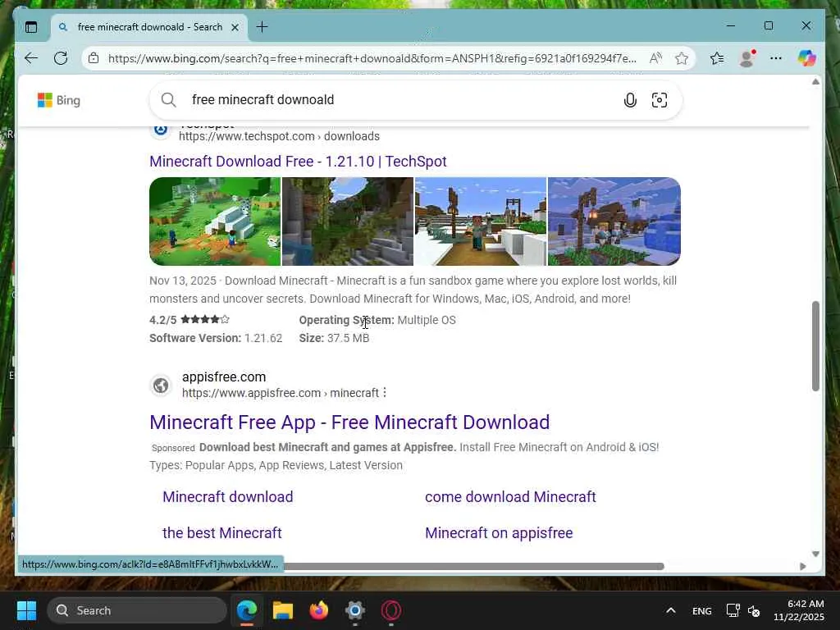Screen dimensions: 840x630
Task: Open Minecraft Download Free TechSpot link
Action: 298,162
